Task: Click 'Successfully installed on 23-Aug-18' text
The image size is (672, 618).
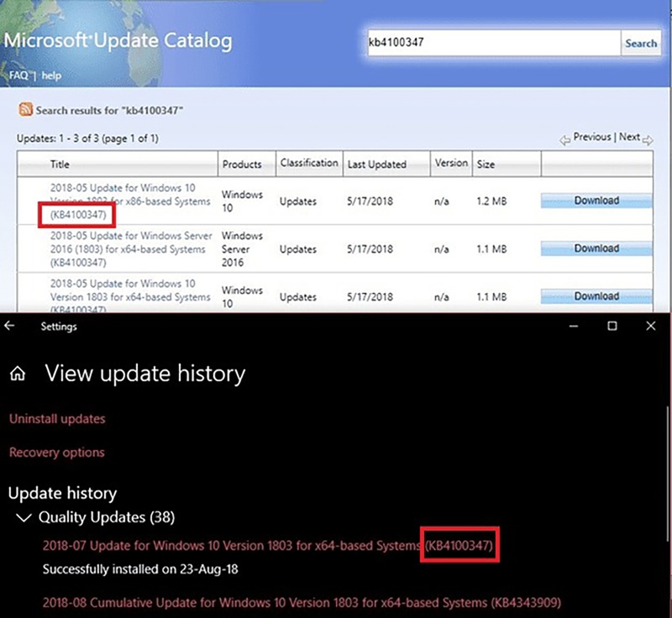Action: pos(140,569)
